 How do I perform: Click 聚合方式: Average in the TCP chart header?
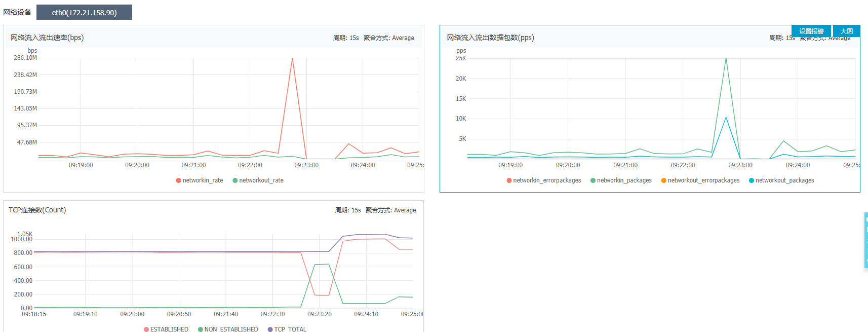point(391,210)
